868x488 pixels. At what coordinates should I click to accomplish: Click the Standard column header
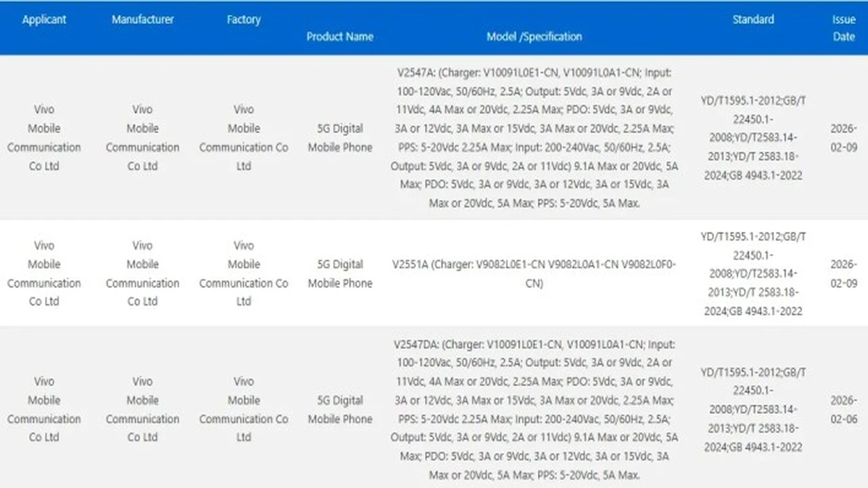coord(753,20)
